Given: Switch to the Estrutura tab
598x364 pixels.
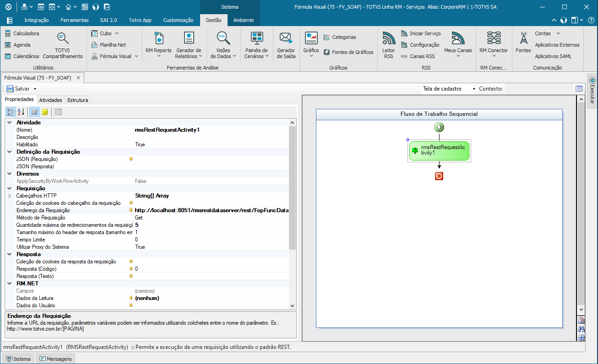Looking at the screenshot, I should pos(78,100).
